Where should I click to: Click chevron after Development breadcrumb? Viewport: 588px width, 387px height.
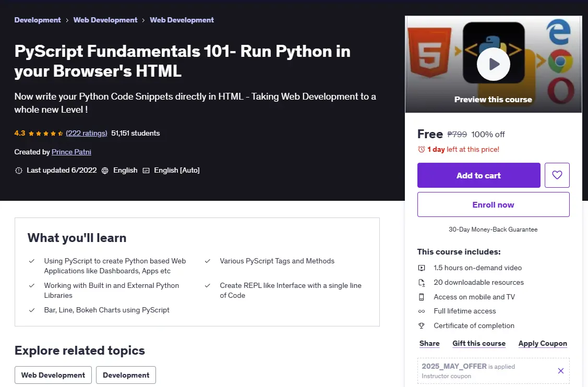[x=67, y=20]
